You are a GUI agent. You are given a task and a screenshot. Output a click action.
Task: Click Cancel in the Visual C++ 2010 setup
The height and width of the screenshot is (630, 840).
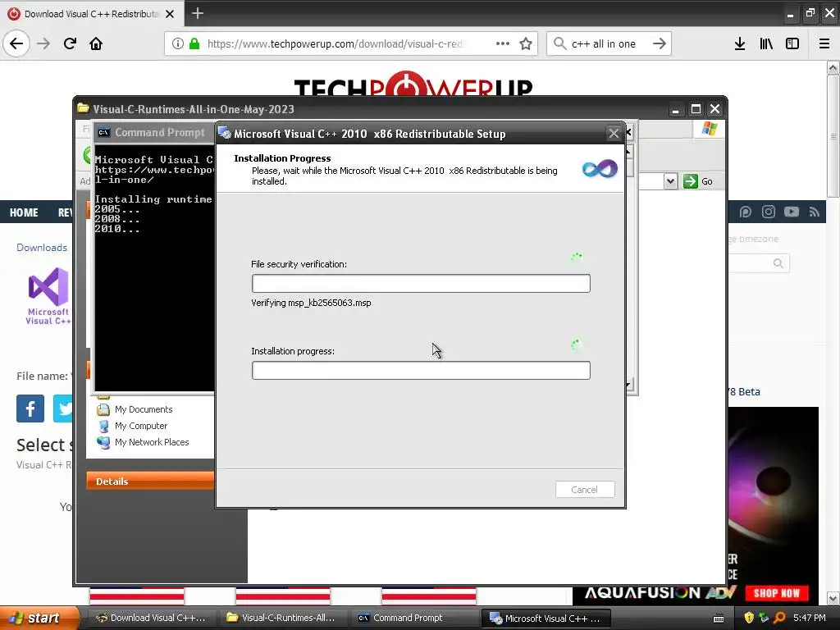(x=584, y=490)
